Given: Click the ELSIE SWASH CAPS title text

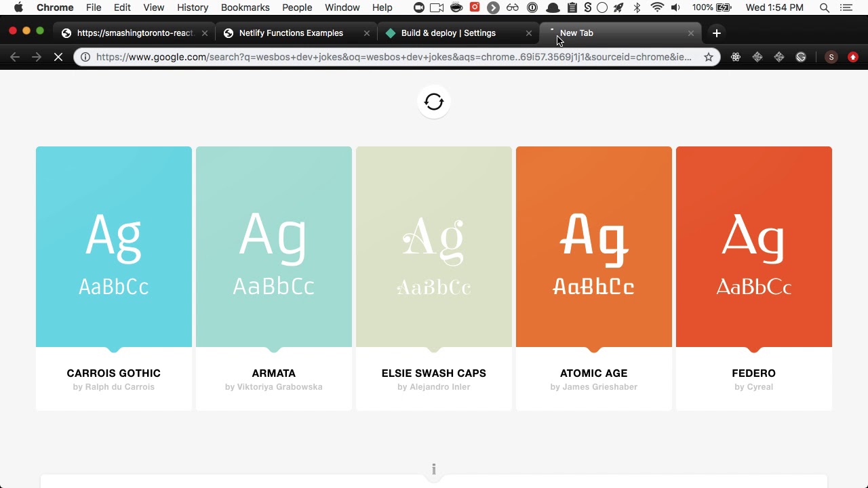Looking at the screenshot, I should [x=434, y=373].
